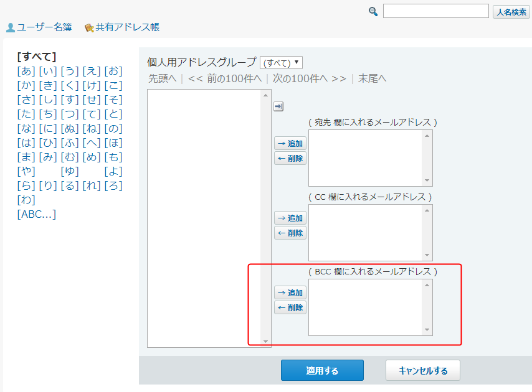Viewport: 532px width, 392px height.
Task: Open the ユーザー名簿 link
Action: (x=44, y=27)
